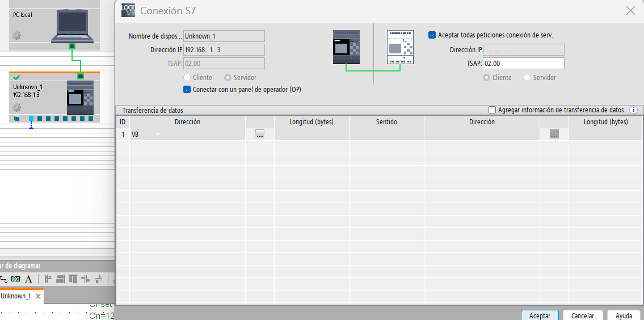Select the connector line tool
644x320 pixels.
click(x=4, y=279)
